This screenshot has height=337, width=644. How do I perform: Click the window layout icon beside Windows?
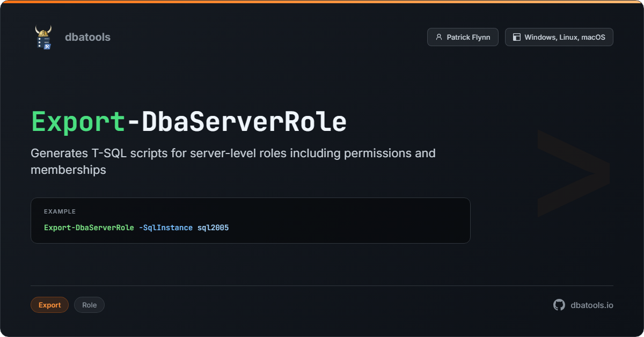point(517,37)
